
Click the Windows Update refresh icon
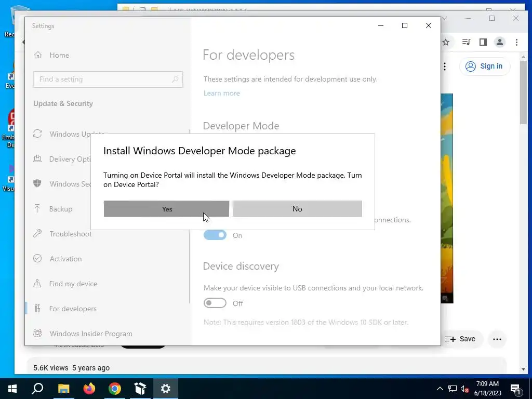[37, 134]
